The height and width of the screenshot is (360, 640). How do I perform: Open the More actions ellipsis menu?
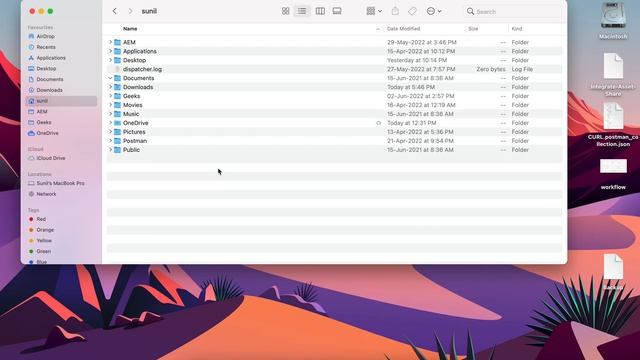(434, 11)
